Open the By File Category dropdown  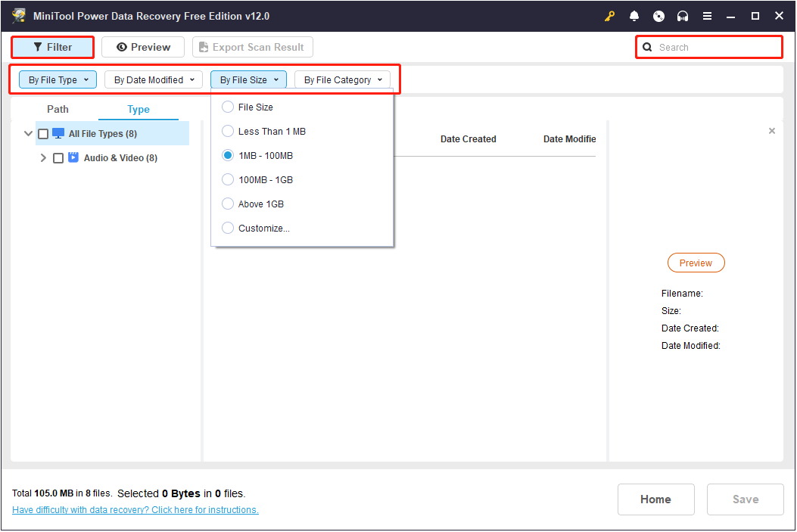[x=343, y=79]
